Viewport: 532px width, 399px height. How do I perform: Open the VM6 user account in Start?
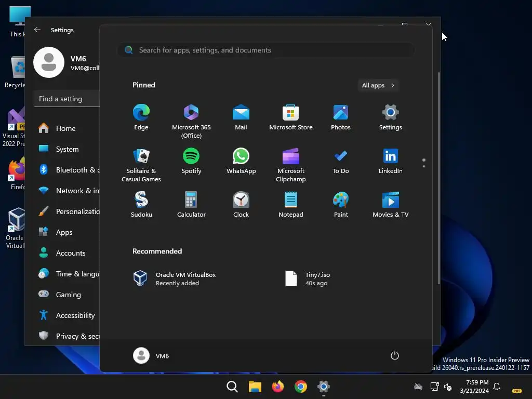tap(151, 355)
